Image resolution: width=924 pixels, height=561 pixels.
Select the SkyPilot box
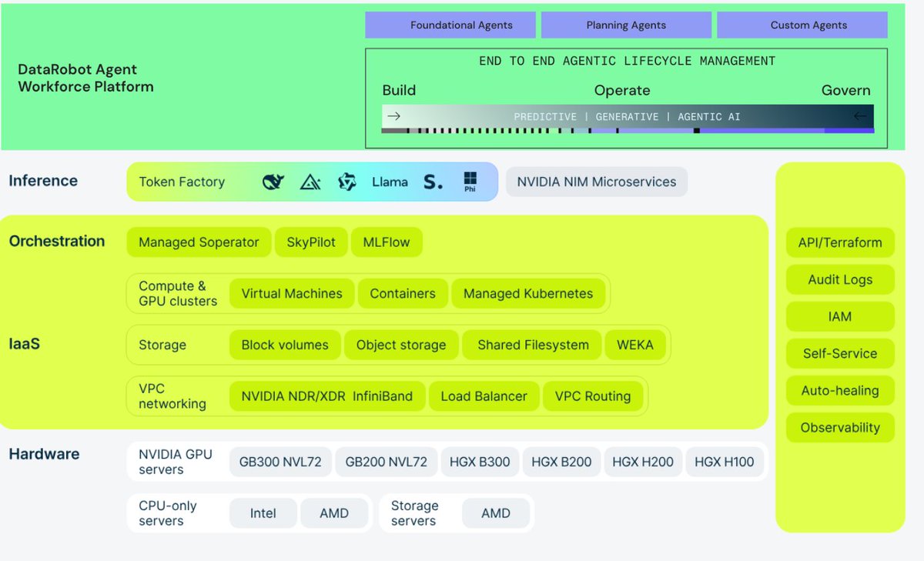tap(311, 242)
